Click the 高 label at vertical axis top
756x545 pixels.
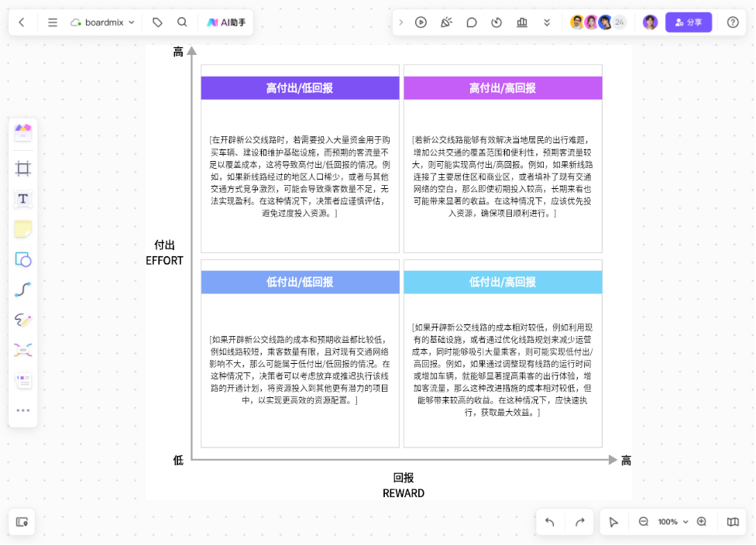[x=178, y=52]
